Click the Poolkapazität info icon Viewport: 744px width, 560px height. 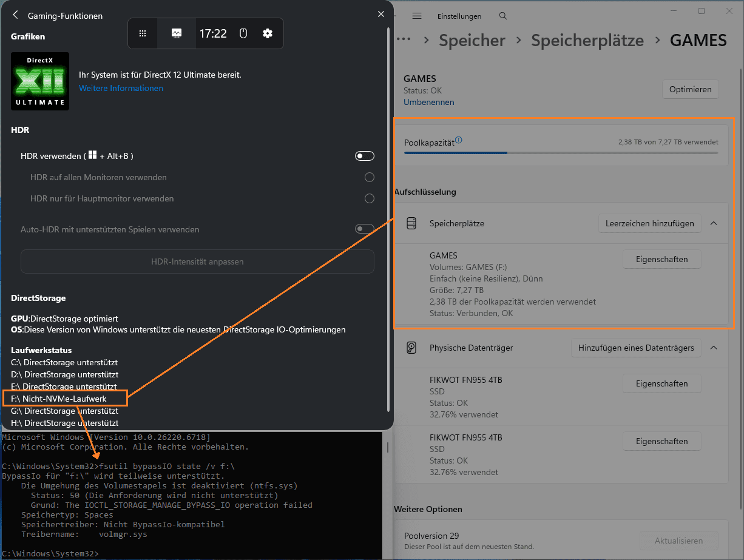459,140
